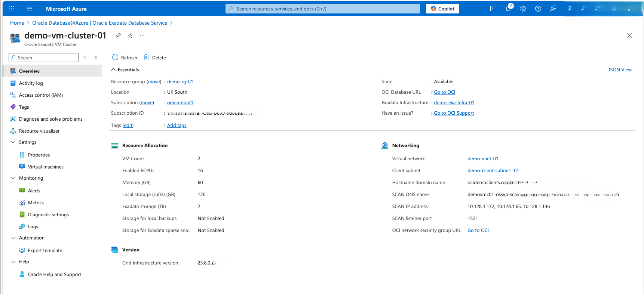644x294 pixels.
Task: Open the notifications bell
Action: [508, 9]
